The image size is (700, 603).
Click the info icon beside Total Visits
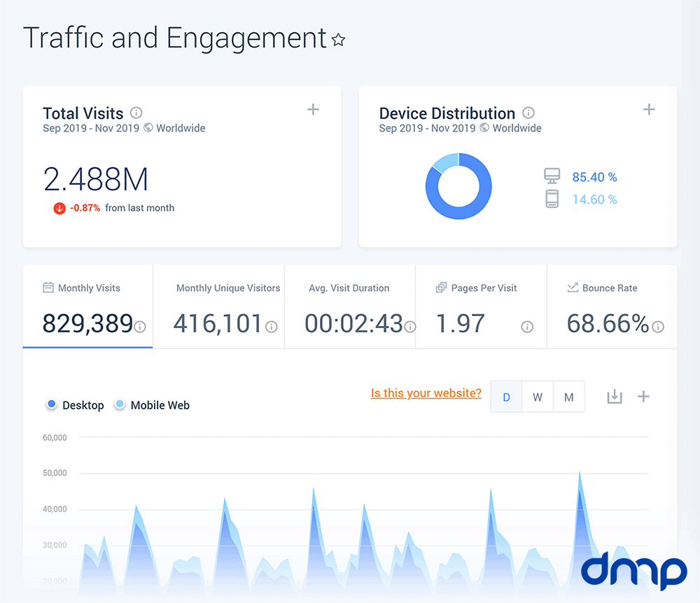(x=136, y=113)
